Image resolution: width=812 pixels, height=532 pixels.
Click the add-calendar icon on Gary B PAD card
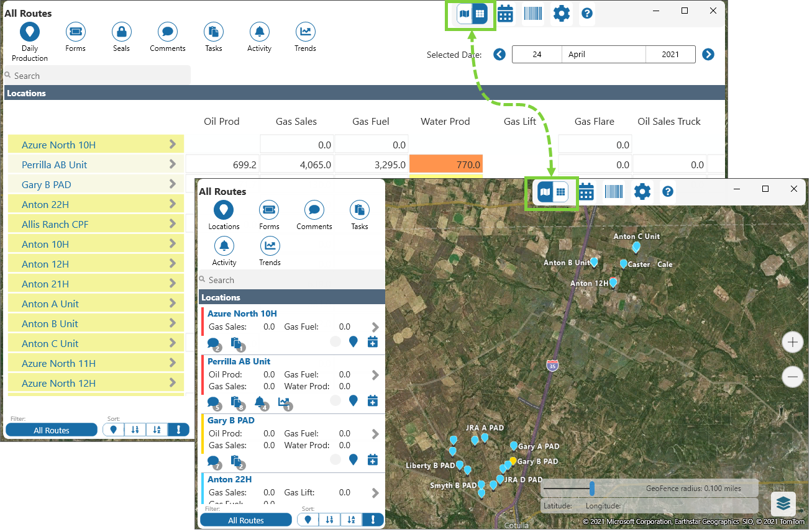coord(372,460)
